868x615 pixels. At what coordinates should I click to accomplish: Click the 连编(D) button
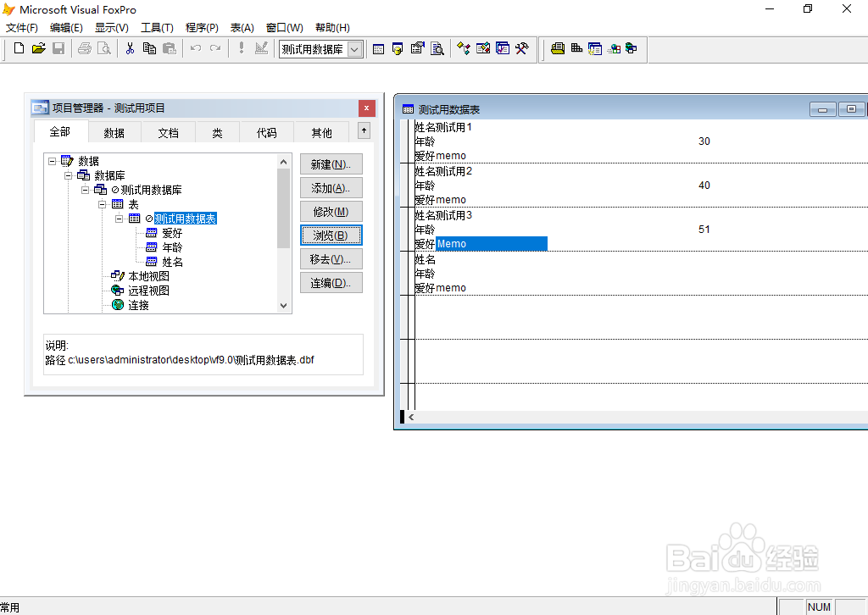[331, 283]
